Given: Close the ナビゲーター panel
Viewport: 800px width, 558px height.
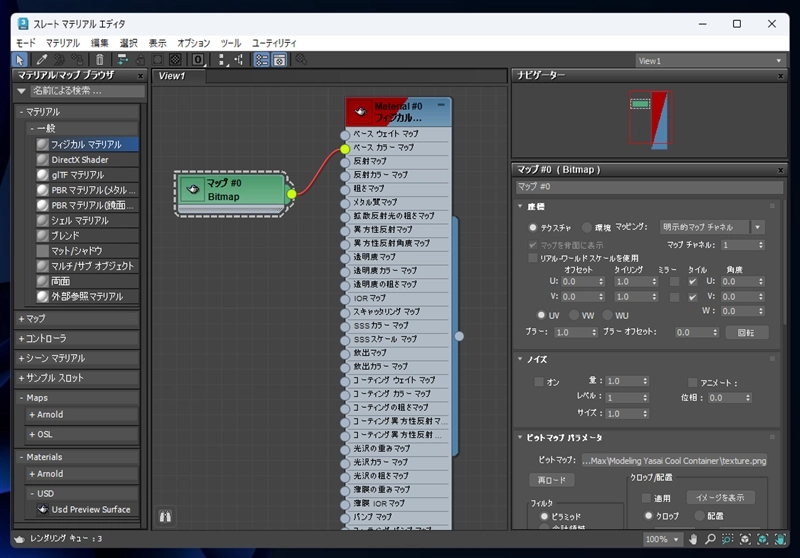Looking at the screenshot, I should (x=780, y=76).
